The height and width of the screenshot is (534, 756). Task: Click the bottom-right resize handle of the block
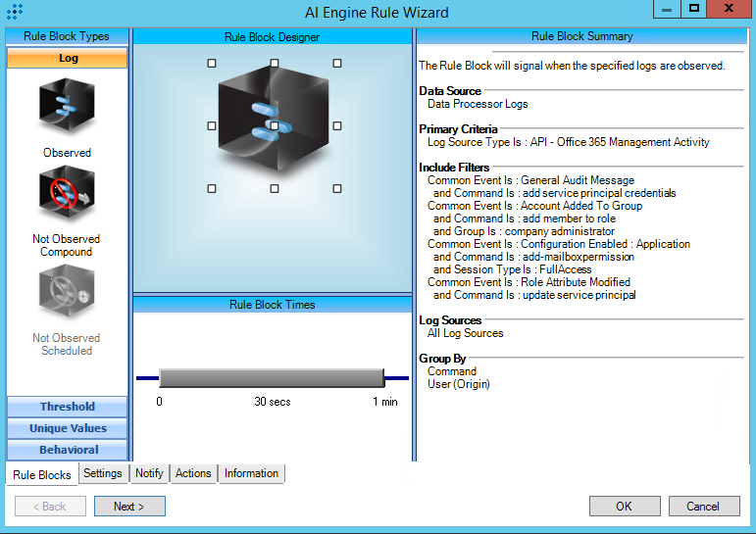coord(336,188)
